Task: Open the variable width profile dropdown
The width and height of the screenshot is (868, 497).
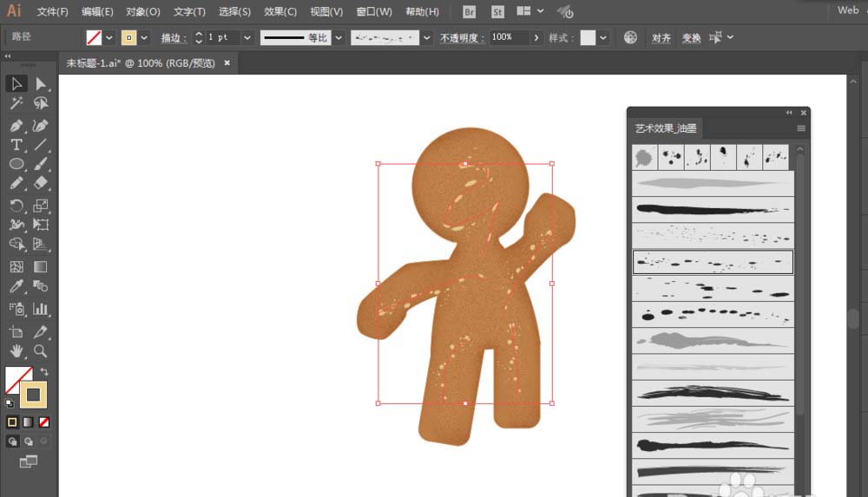Action: [x=339, y=37]
